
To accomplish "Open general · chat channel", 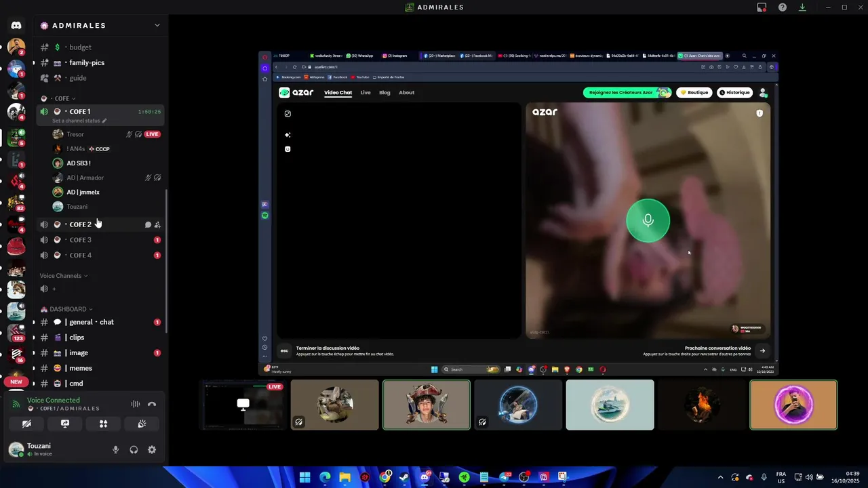I will [100, 322].
